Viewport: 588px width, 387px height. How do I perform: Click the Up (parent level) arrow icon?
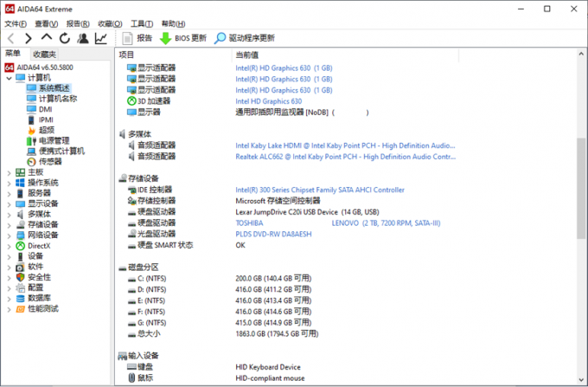47,38
